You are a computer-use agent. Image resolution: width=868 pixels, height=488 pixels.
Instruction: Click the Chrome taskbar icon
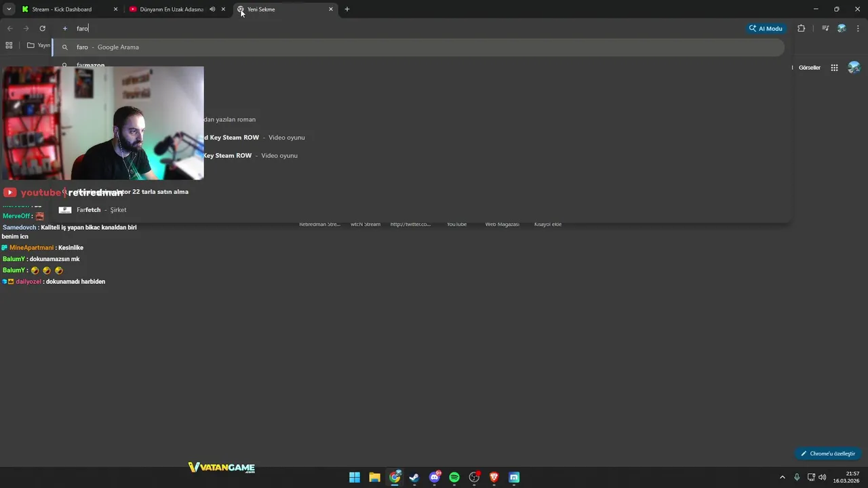click(395, 477)
